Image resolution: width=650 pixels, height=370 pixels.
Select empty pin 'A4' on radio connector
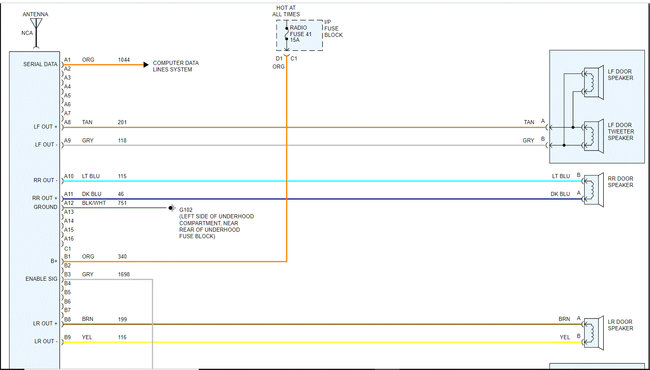[x=67, y=87]
